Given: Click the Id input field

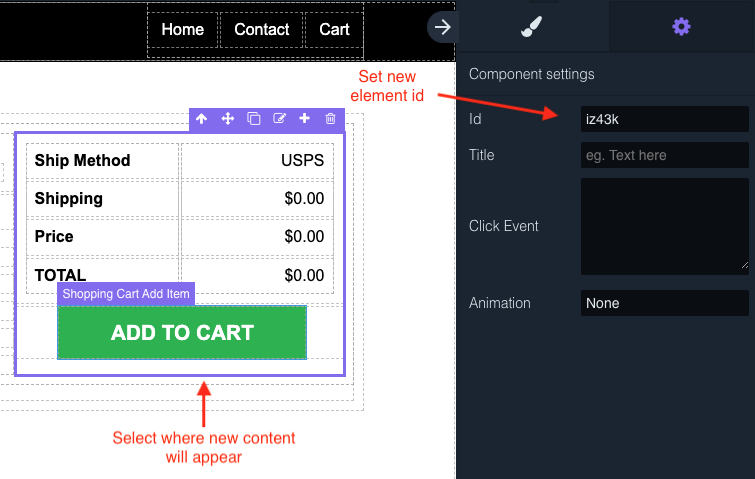Looking at the screenshot, I should [664, 119].
